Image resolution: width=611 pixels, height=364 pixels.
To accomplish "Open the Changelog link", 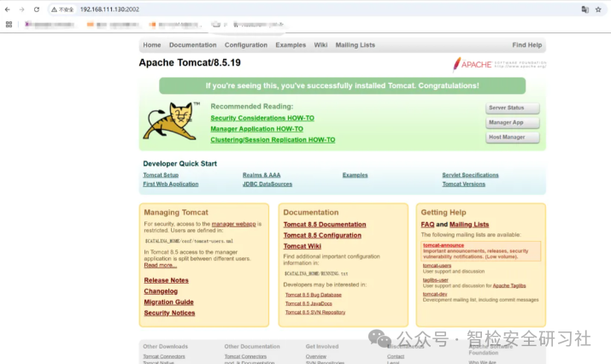I will click(x=161, y=291).
